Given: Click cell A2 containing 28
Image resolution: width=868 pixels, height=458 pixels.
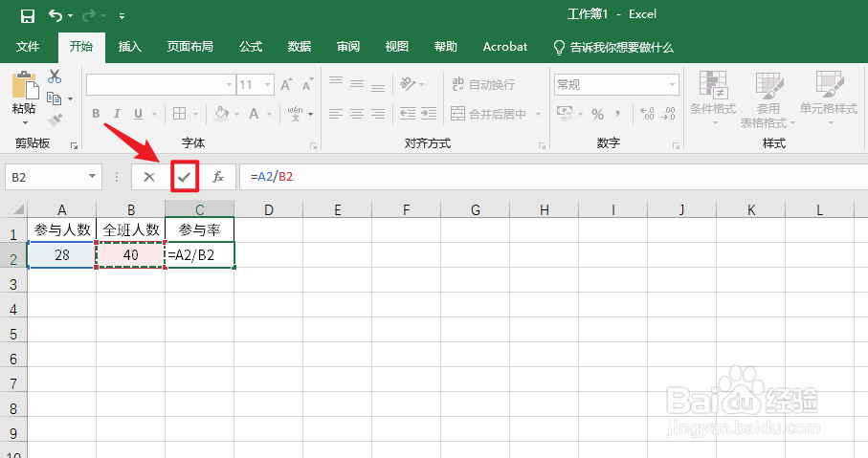Looking at the screenshot, I should (x=62, y=255).
